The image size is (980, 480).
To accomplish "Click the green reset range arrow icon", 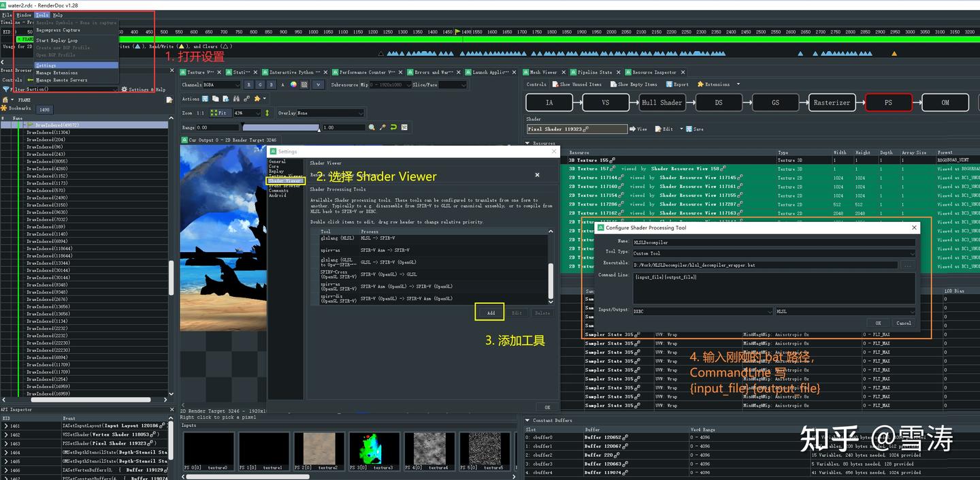I will pyautogui.click(x=393, y=127).
